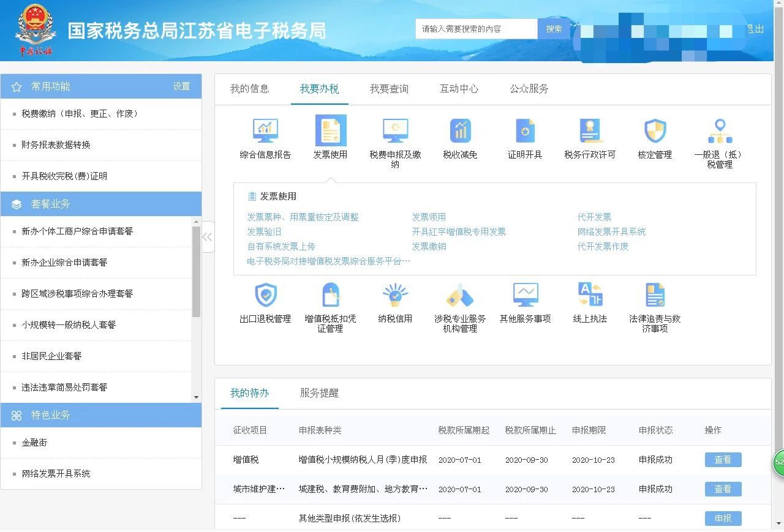
Task: Open 新办个体工商户综合申请套餐
Action: coord(77,231)
